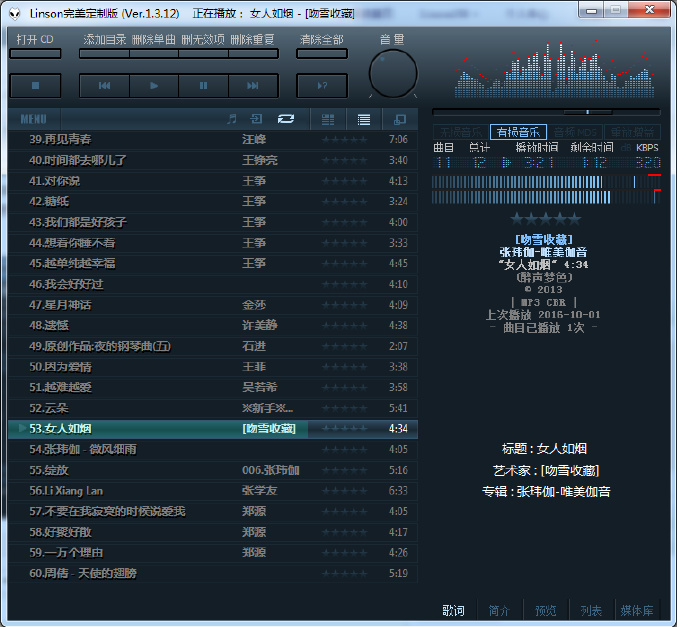Viewport: 690px width, 627px height.
Task: Select song 48.遗憾
Action: pyautogui.click(x=213, y=326)
